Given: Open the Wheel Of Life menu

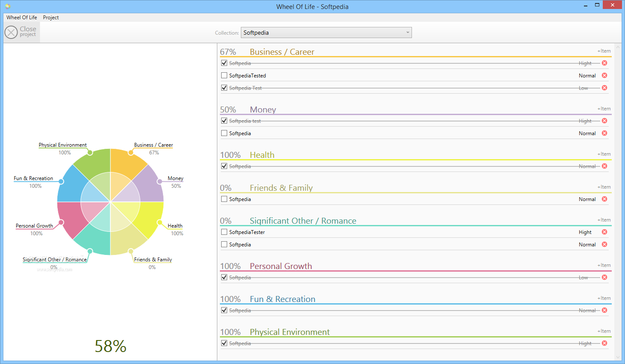Looking at the screenshot, I should tap(22, 18).
